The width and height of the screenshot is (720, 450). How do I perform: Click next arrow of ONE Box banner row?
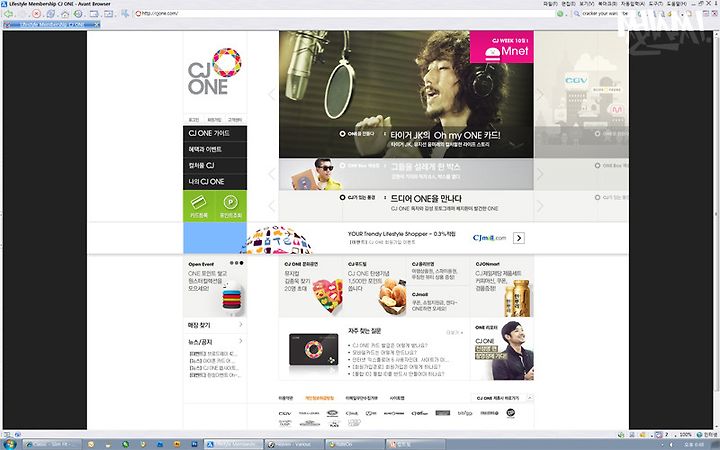[540, 174]
